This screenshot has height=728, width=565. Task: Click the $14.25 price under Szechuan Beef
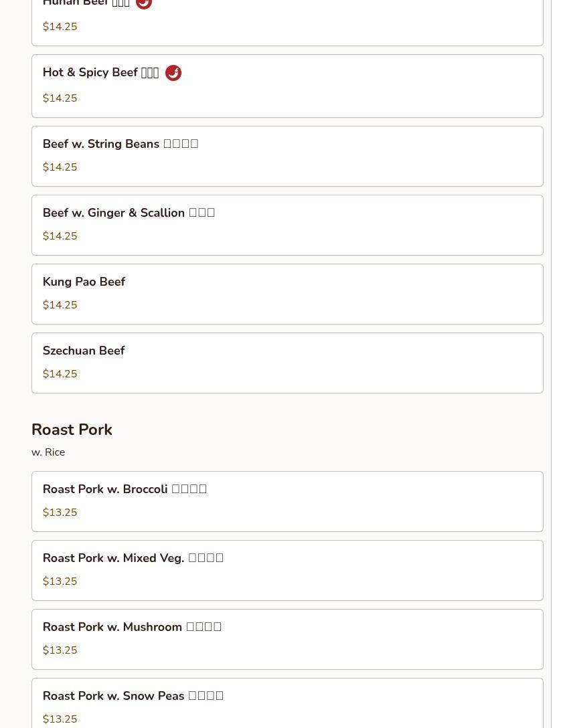[60, 374]
